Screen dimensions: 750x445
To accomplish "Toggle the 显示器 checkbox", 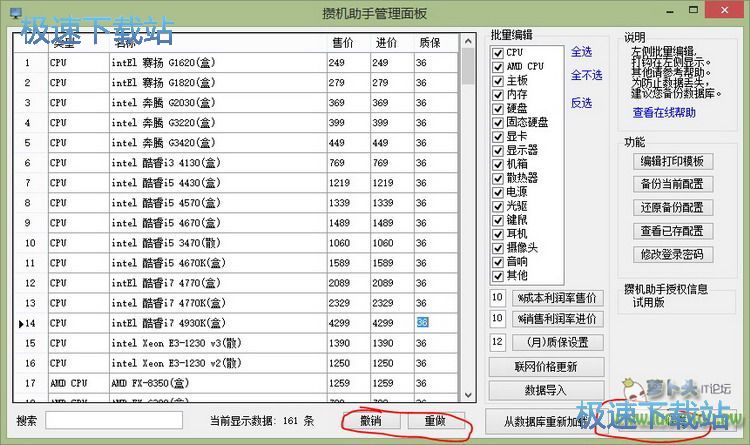I will click(498, 150).
